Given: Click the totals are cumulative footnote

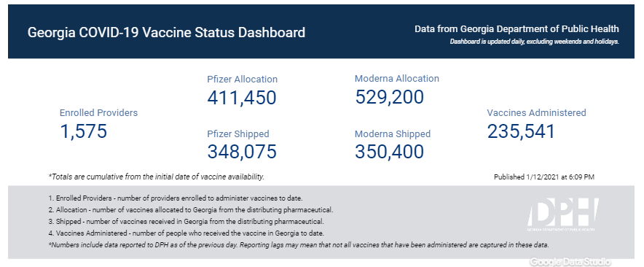Looking at the screenshot, I should [157, 177].
